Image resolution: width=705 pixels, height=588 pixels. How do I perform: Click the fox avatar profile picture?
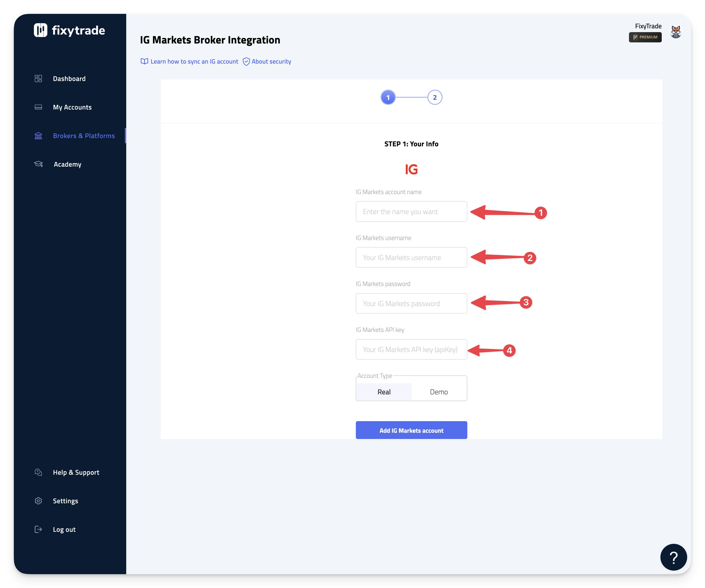click(x=675, y=32)
